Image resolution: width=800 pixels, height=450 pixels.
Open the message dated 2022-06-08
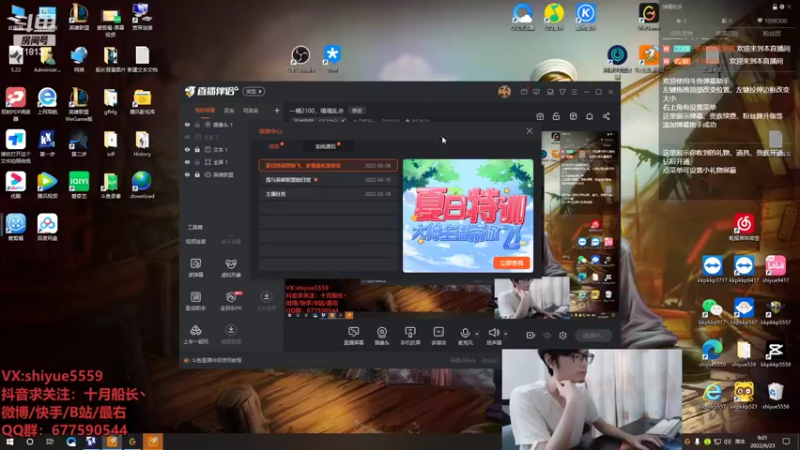pos(328,166)
